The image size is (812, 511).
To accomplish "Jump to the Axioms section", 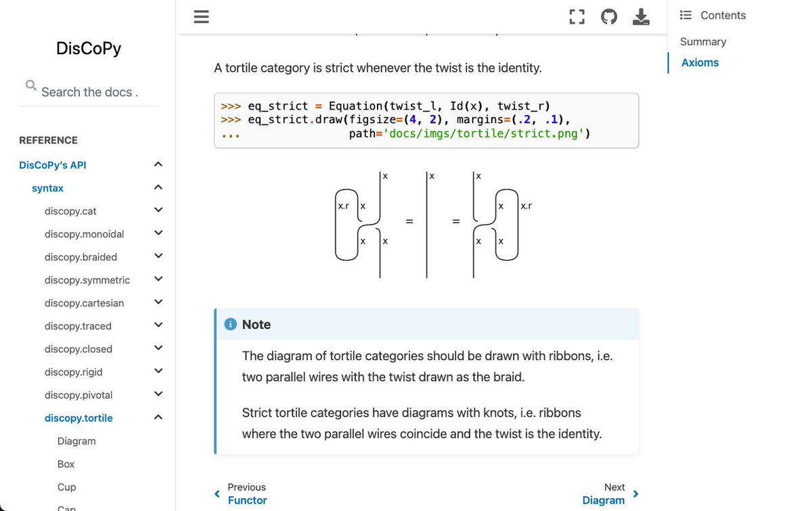I will [700, 62].
